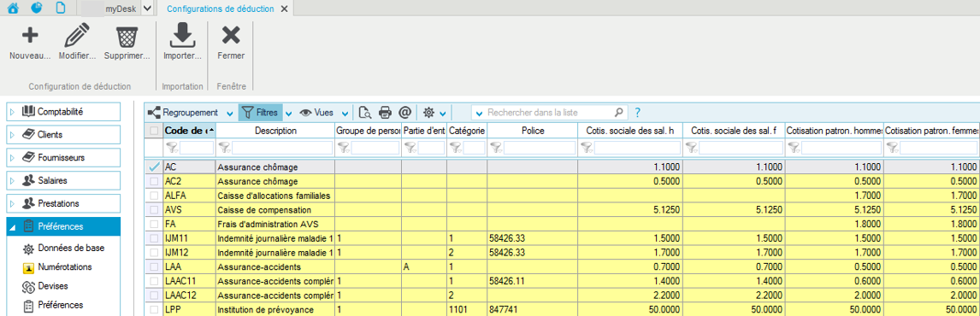Click the Police column filter field
The height and width of the screenshot is (316, 980).
[x=540, y=148]
